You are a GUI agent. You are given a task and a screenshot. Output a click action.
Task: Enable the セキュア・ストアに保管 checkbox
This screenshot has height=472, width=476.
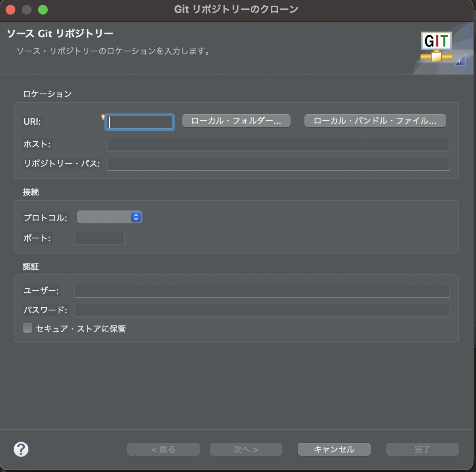[27, 328]
